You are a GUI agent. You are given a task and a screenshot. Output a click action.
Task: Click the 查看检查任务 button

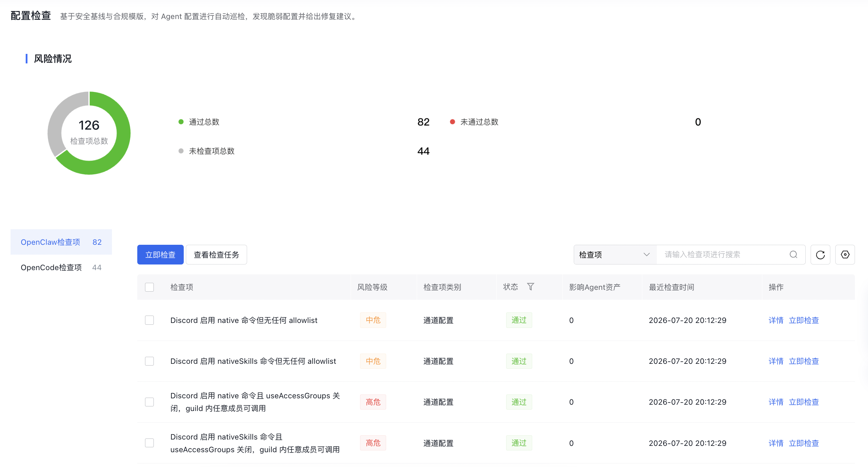point(216,255)
